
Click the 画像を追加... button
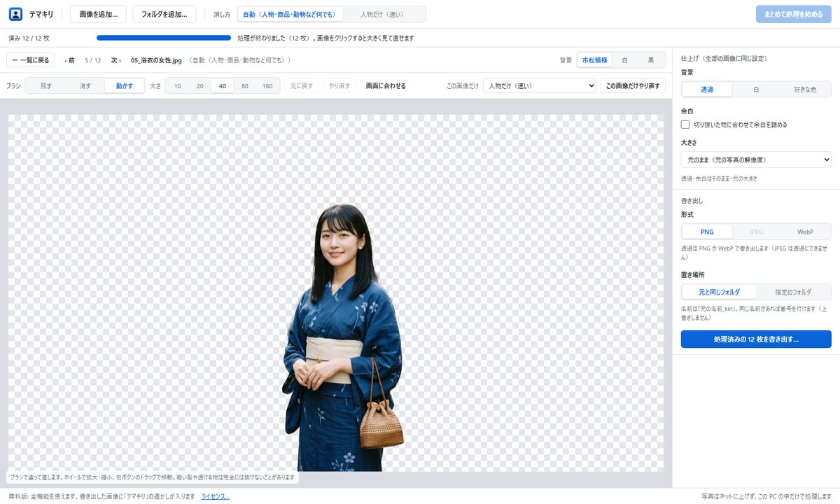point(99,14)
